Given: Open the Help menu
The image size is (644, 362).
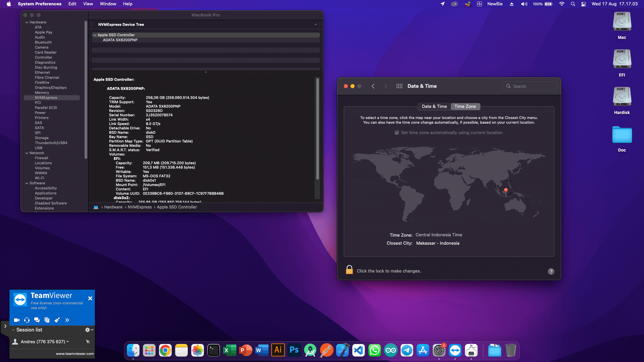Looking at the screenshot, I should [127, 4].
